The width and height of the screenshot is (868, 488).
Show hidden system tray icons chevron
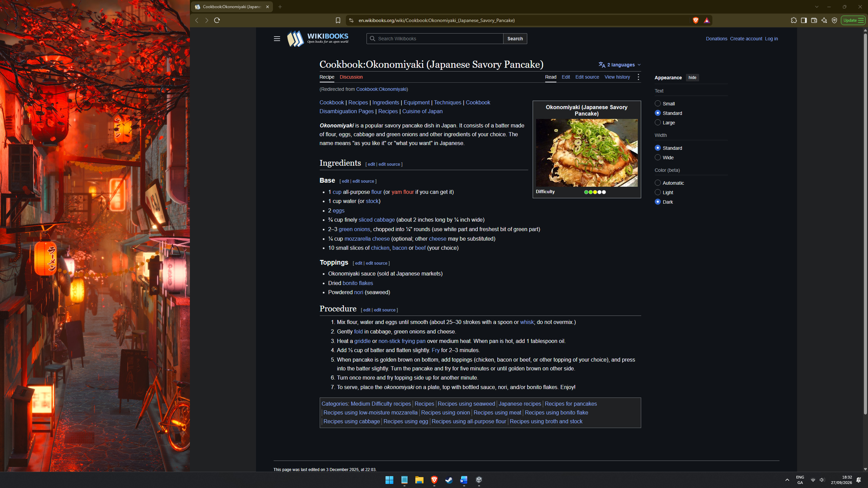coord(787,480)
